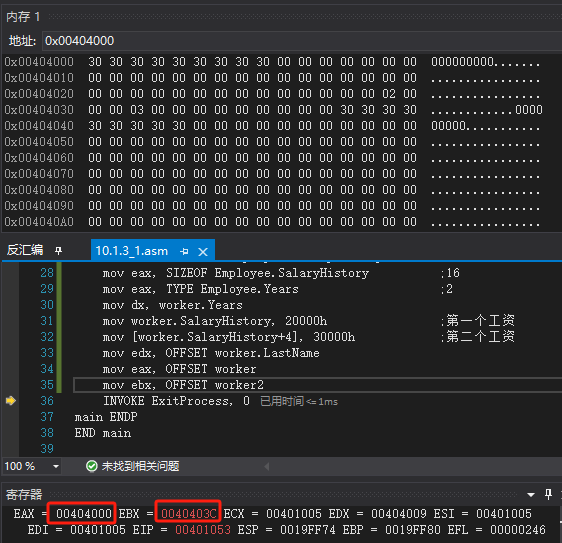This screenshot has width=562, height=543.
Task: Click the ECX register value 00401005
Action: pos(294,514)
